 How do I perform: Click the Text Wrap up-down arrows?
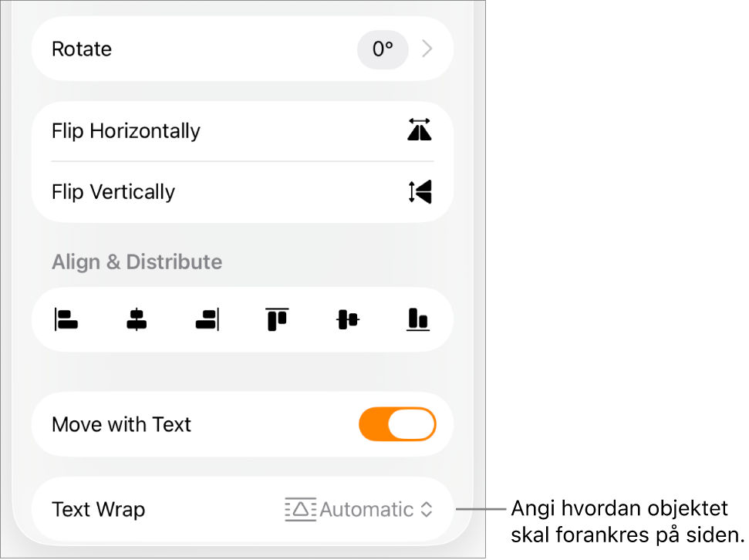(427, 509)
